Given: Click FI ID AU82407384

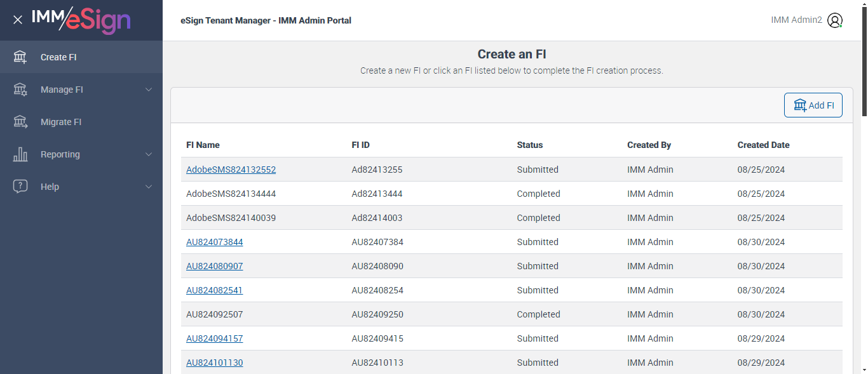Looking at the screenshot, I should click(x=377, y=242).
